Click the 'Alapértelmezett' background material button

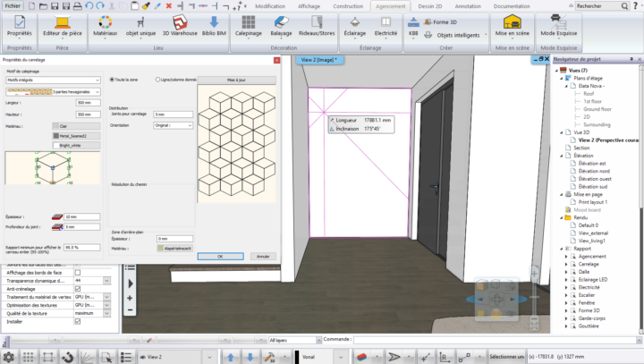[x=175, y=249]
